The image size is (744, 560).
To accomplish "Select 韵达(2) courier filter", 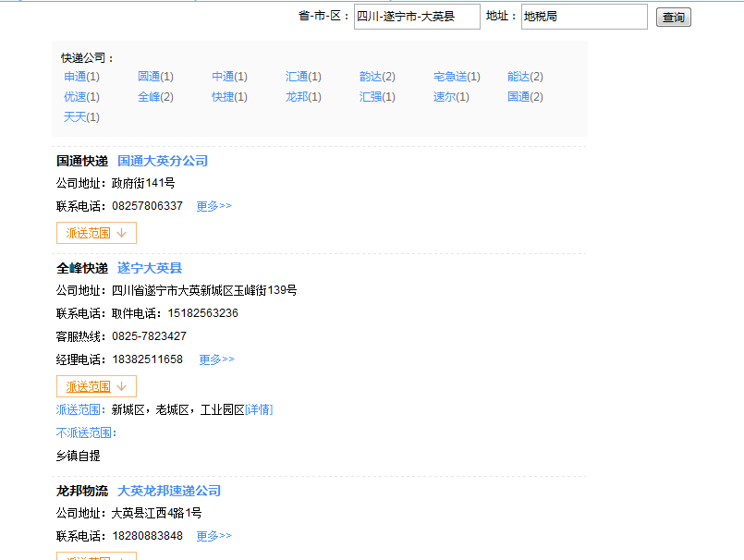I will click(377, 77).
